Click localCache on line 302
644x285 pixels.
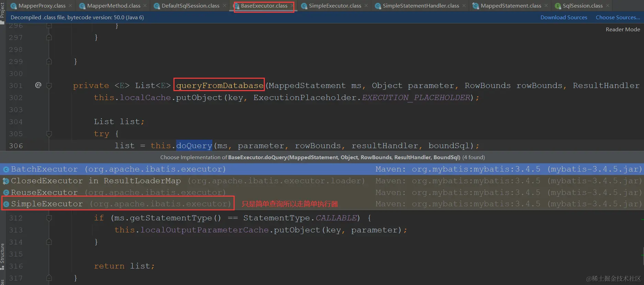[145, 98]
